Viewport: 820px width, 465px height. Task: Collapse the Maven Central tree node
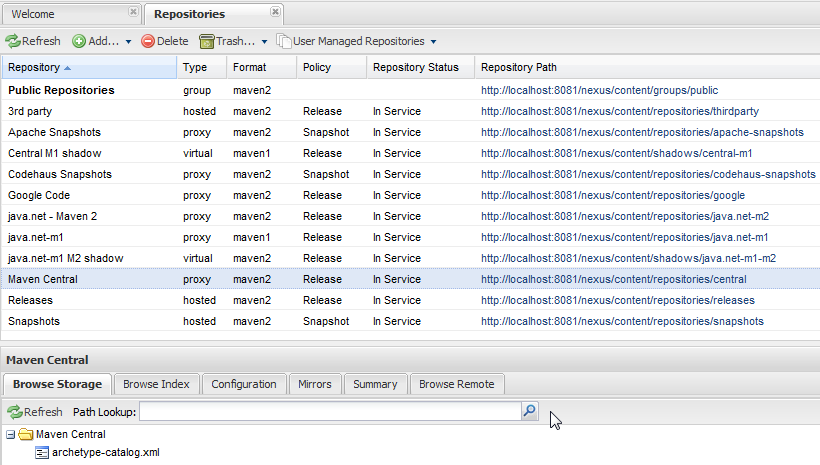tap(10, 435)
